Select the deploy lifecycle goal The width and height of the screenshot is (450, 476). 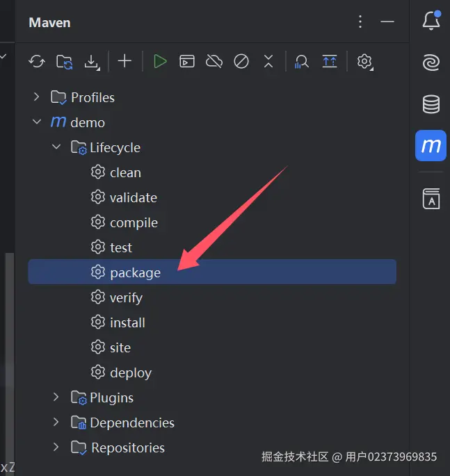(212, 372)
